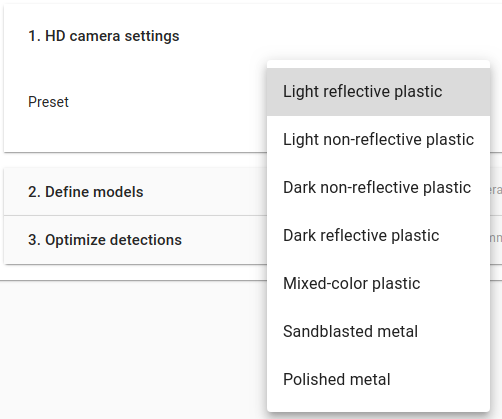Select Dark reflective plastic option
This screenshot has width=502, height=419.
tap(378, 236)
